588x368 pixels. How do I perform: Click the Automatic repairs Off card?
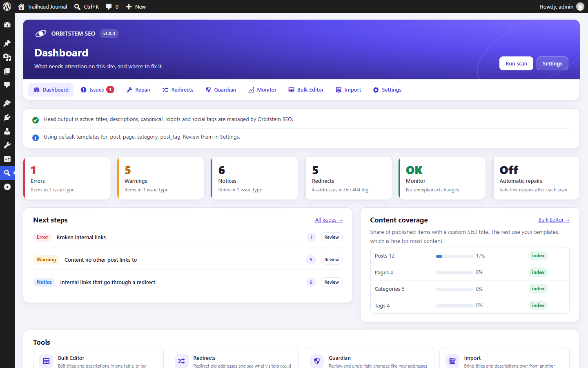[x=536, y=178]
